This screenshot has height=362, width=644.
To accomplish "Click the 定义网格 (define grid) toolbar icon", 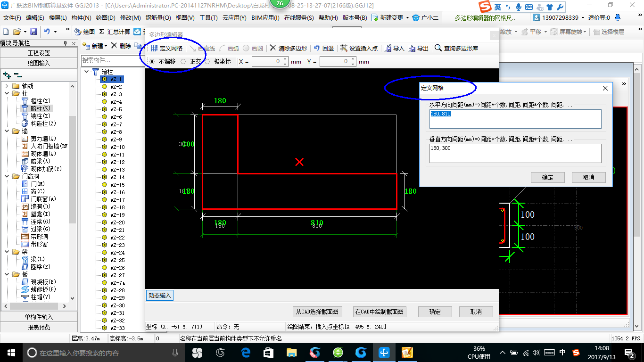I will (154, 48).
